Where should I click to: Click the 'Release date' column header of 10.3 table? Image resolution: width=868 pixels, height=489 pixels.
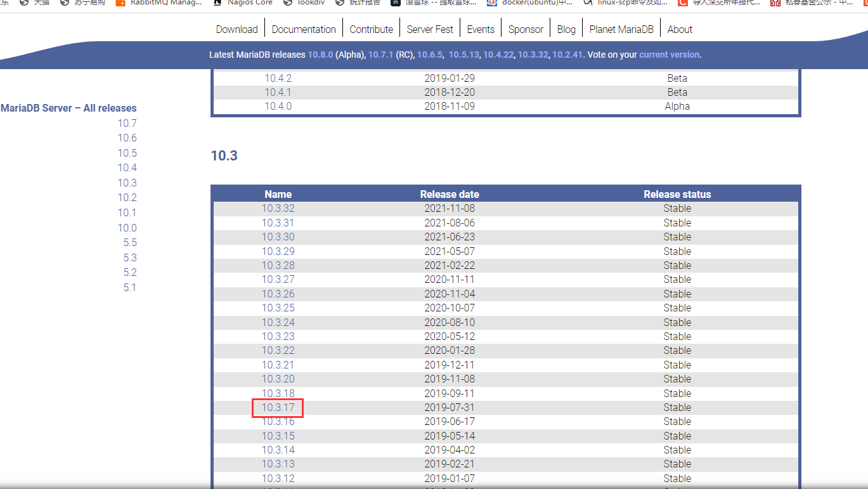(450, 194)
